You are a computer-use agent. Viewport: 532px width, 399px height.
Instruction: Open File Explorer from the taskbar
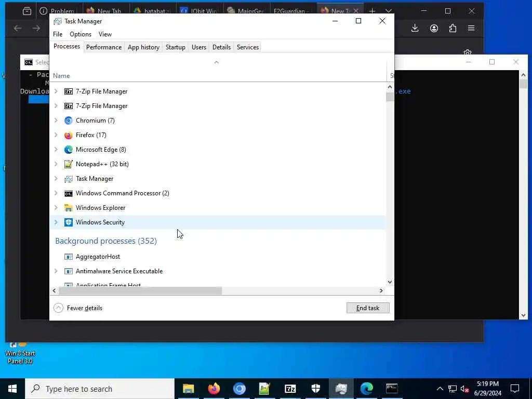pyautogui.click(x=188, y=389)
